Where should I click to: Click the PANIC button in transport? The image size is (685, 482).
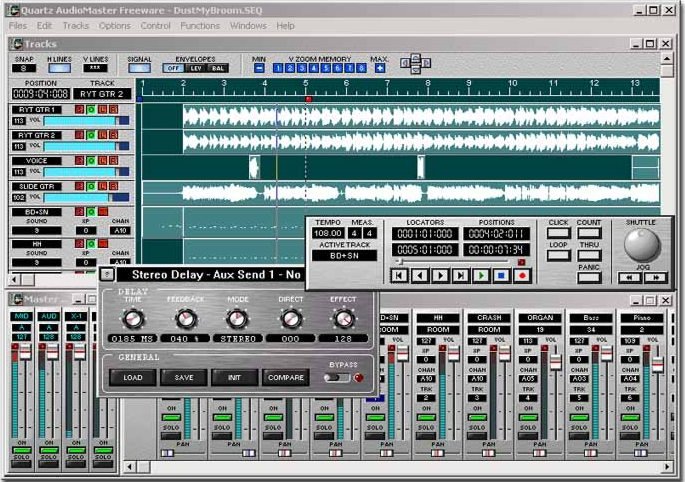[588, 277]
